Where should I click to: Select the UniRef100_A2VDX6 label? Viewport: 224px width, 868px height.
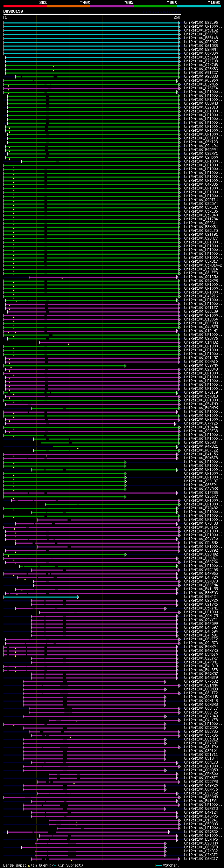click(201, 489)
